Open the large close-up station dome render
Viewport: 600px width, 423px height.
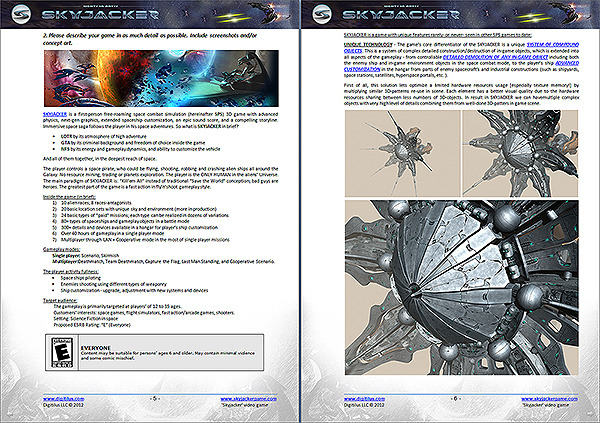(x=461, y=287)
